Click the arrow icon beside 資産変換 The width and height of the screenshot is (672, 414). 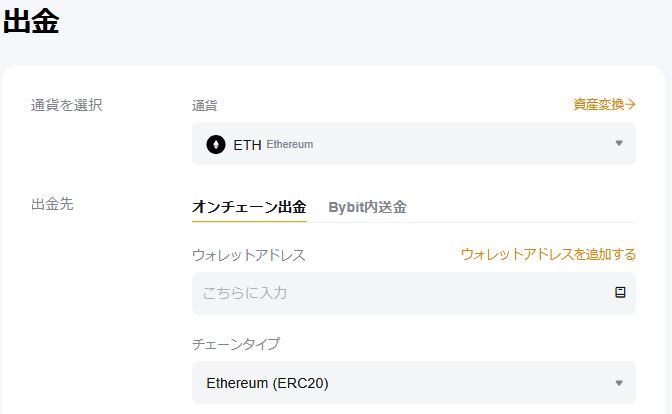pyautogui.click(x=631, y=104)
